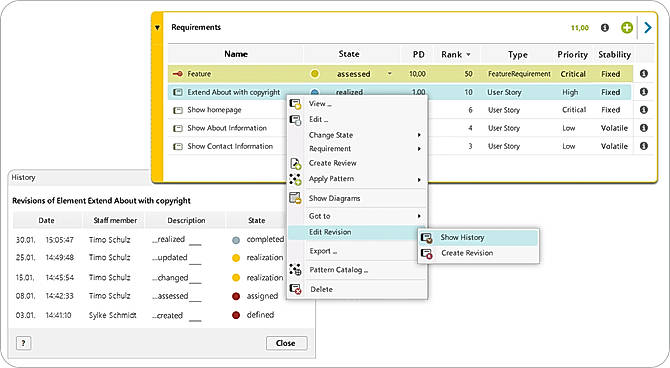Click the yellow state dot in Feature row

pos(314,74)
